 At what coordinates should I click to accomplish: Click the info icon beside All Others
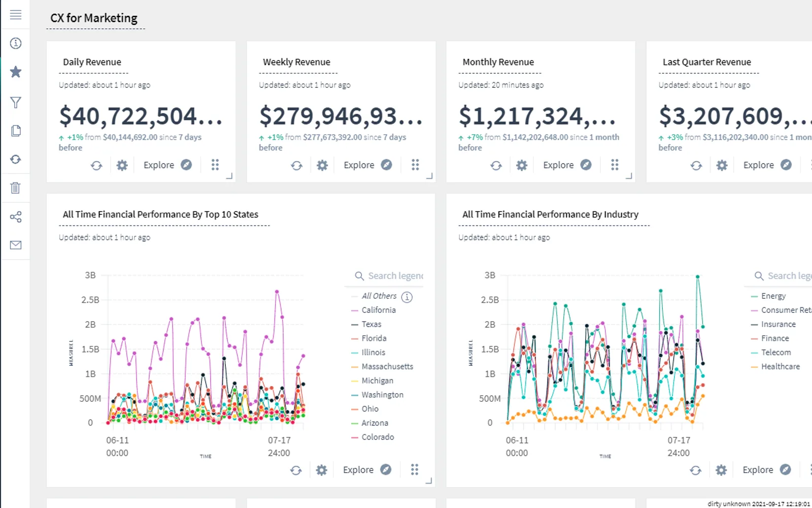tap(407, 297)
